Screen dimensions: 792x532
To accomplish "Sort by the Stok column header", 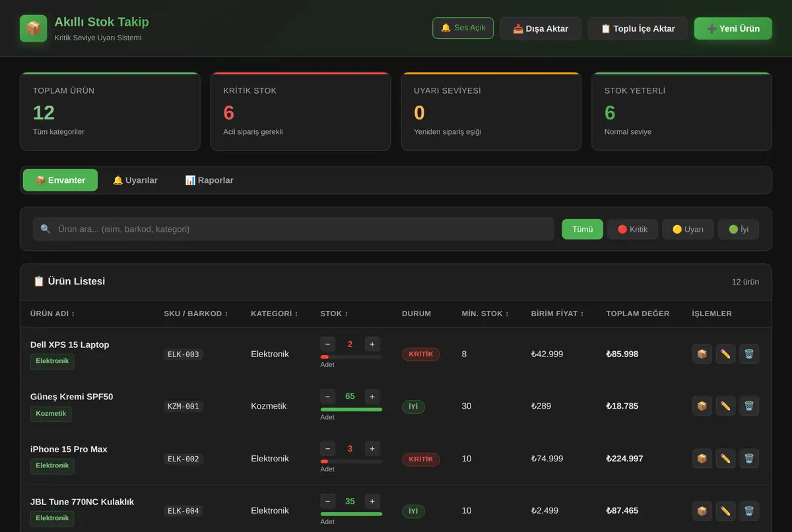I will [334, 314].
